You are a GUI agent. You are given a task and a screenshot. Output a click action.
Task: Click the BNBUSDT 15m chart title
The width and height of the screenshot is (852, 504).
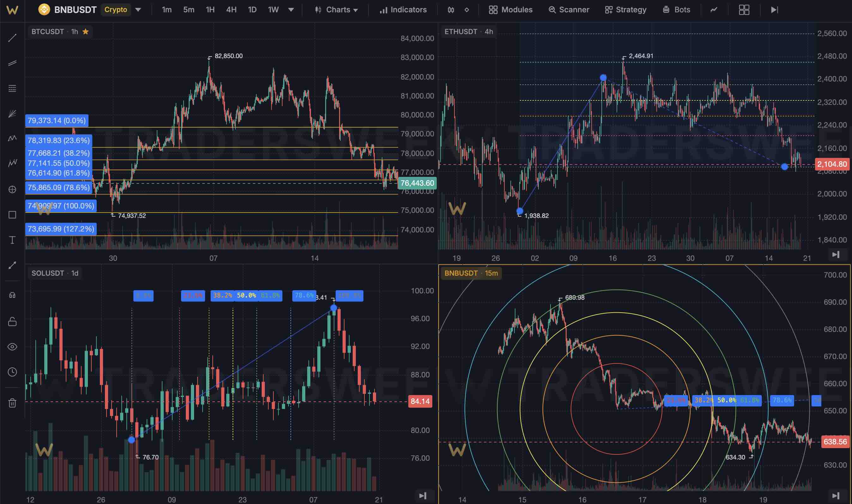471,273
